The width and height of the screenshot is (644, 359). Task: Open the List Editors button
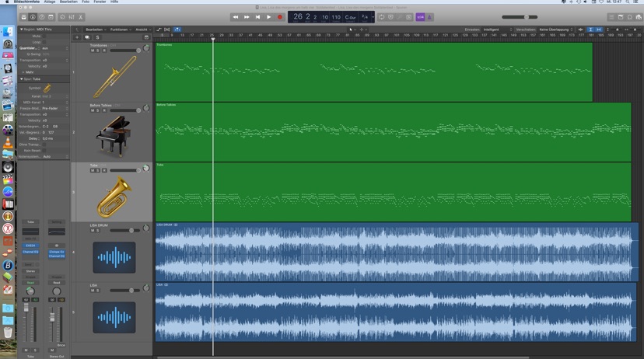tap(611, 17)
